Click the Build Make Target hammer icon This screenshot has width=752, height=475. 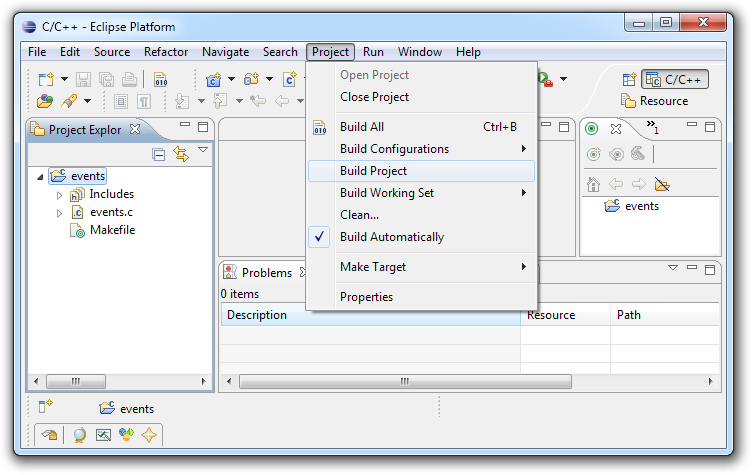pos(638,154)
